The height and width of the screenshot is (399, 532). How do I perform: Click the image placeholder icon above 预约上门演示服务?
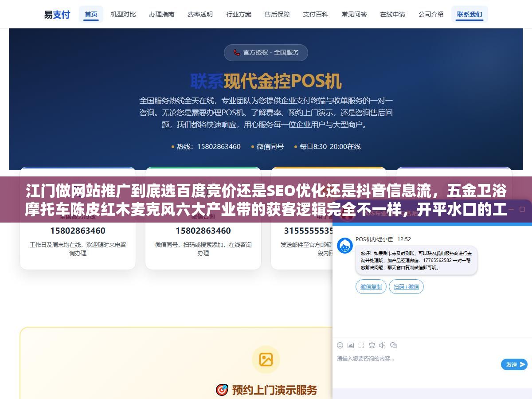click(x=266, y=360)
